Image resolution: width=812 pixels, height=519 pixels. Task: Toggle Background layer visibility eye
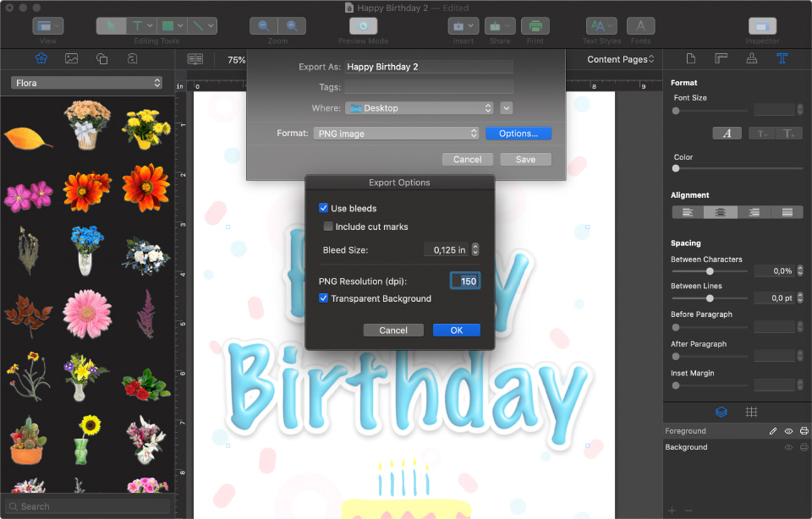(788, 447)
